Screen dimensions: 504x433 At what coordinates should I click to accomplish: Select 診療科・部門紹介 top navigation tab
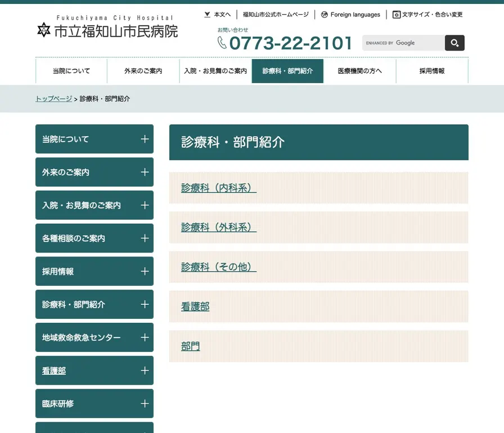click(x=287, y=71)
